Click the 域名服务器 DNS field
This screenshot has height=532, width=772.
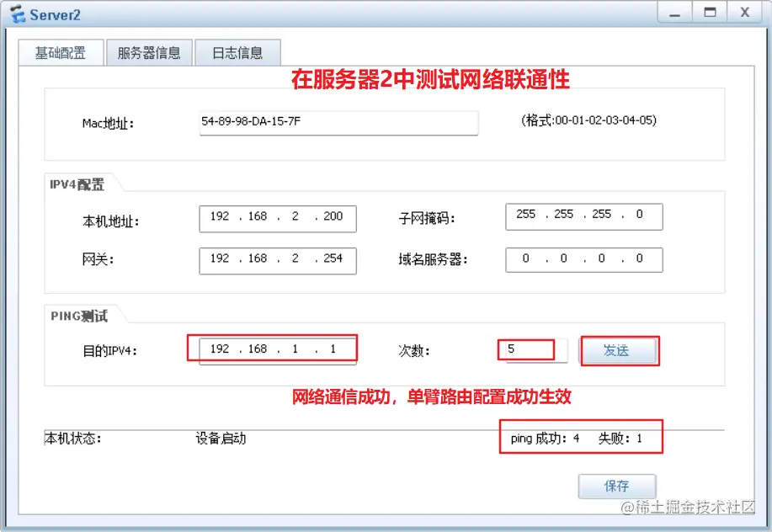click(583, 258)
